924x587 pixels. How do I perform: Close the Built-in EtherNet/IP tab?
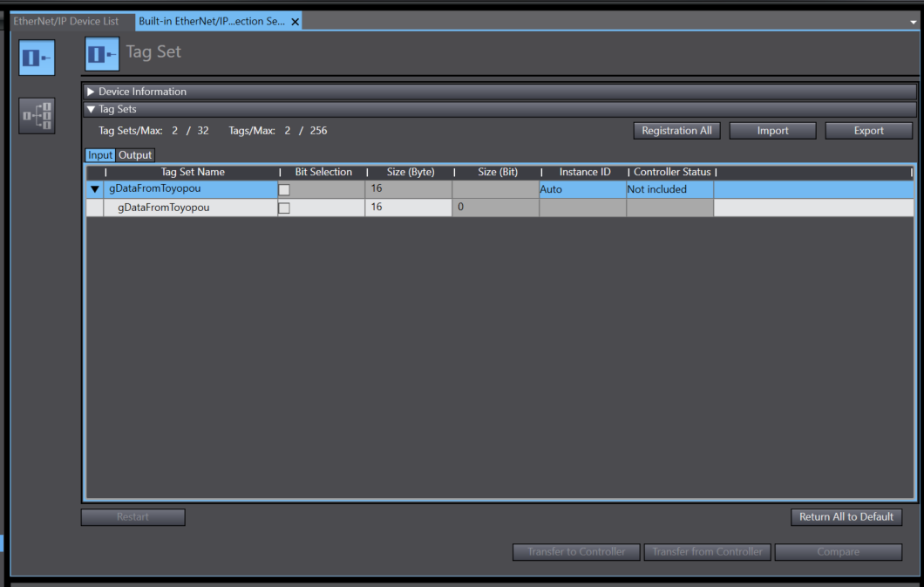[296, 22]
